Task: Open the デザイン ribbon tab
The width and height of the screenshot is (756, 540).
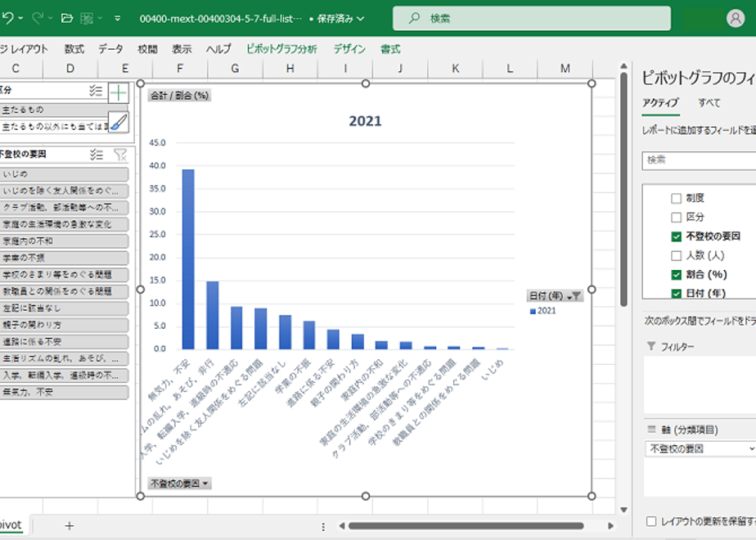Action: pyautogui.click(x=349, y=49)
